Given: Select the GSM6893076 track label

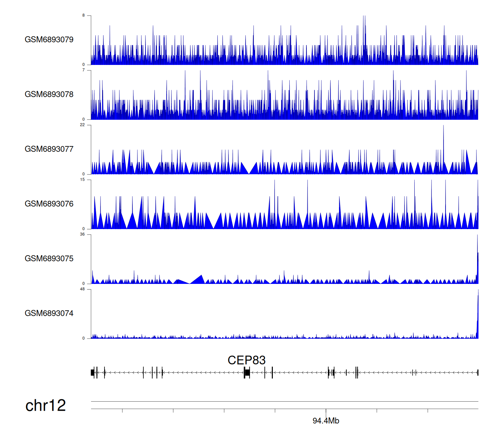Looking at the screenshot, I should click(49, 204).
